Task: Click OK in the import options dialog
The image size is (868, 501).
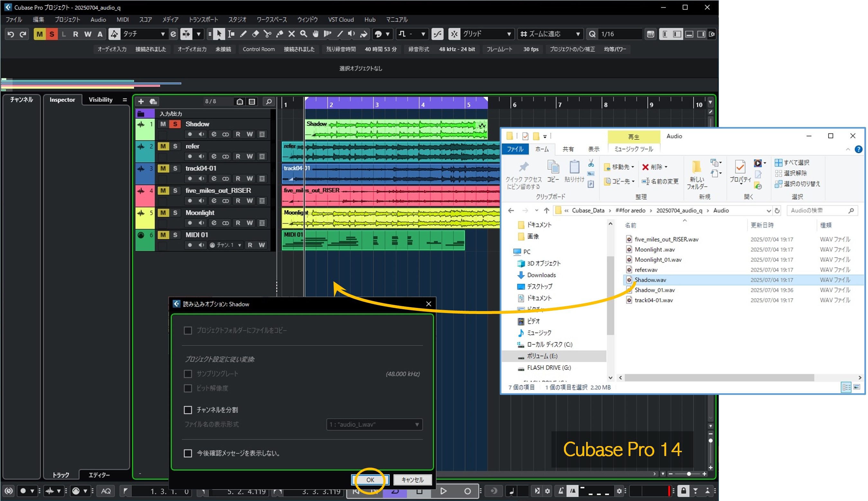Action: point(370,480)
